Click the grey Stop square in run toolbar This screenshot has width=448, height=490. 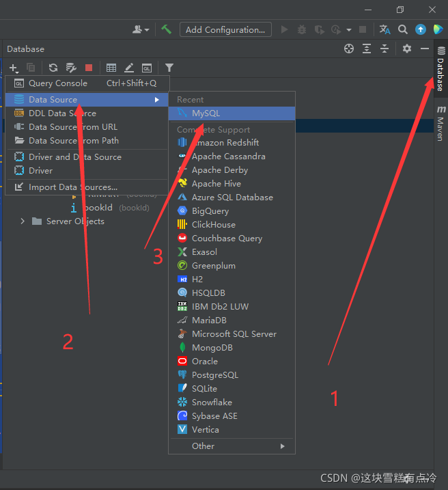pyautogui.click(x=363, y=29)
